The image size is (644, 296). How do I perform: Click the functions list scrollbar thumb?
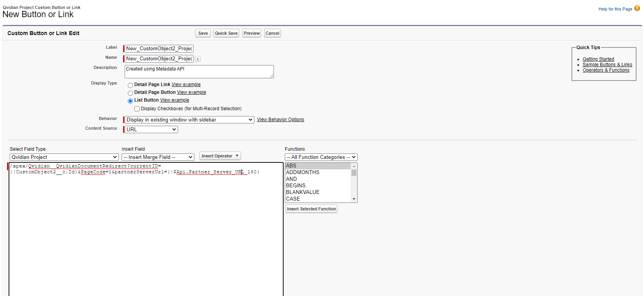(x=354, y=173)
